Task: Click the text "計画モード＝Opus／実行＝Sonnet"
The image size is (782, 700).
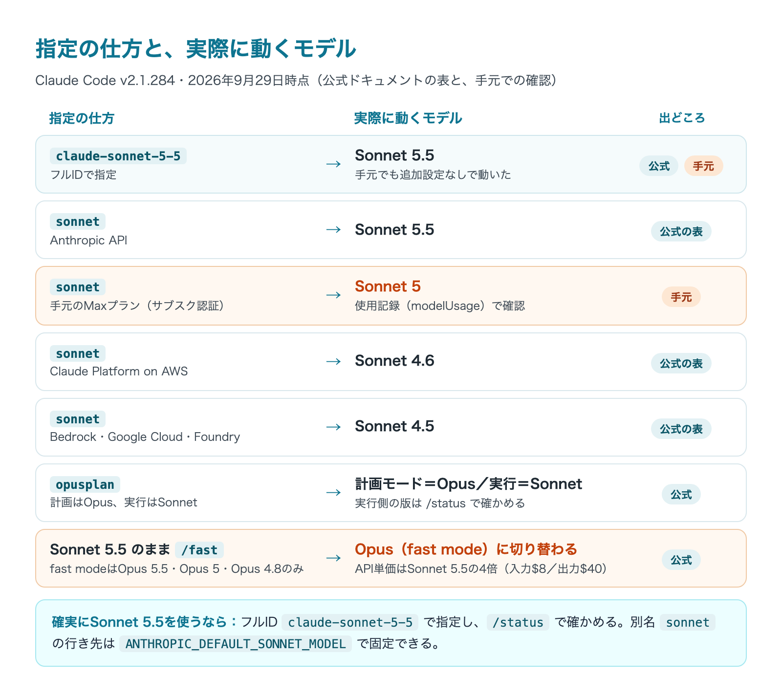Action: [468, 484]
